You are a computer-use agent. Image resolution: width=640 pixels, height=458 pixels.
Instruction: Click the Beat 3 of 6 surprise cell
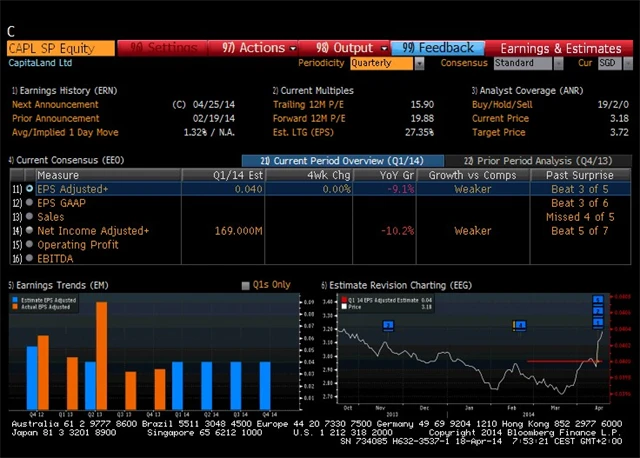click(x=580, y=203)
